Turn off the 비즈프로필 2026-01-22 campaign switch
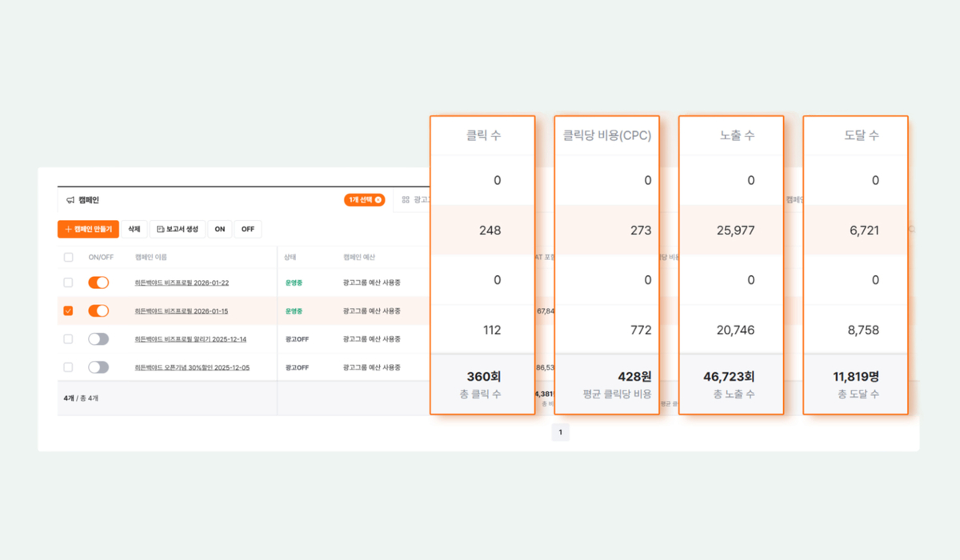This screenshot has width=960, height=560. [98, 282]
